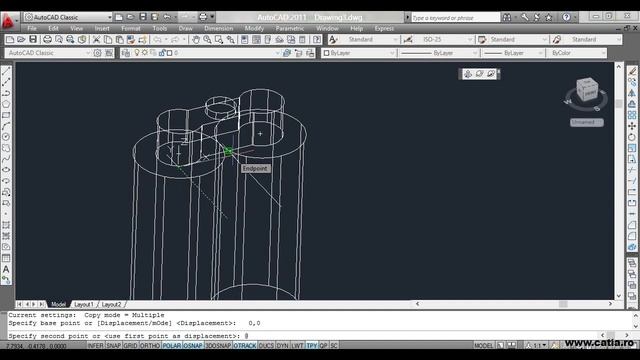This screenshot has width=640, height=360.
Task: Click the MODEL button in status bar
Action: (484, 346)
